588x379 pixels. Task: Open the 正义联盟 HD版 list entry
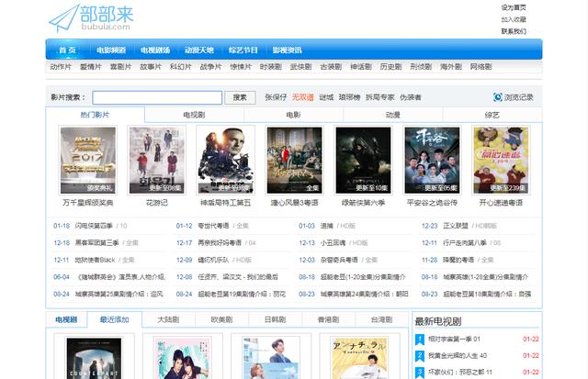(x=457, y=225)
